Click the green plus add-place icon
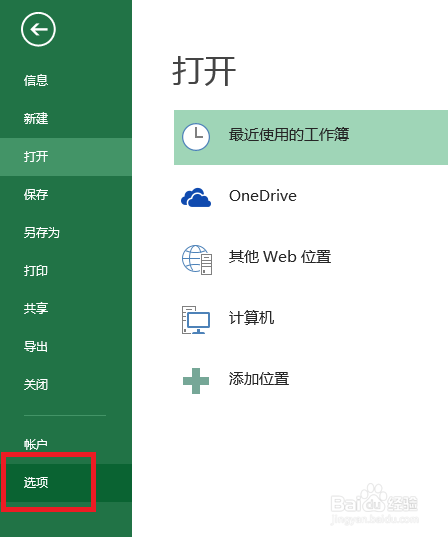 196,381
